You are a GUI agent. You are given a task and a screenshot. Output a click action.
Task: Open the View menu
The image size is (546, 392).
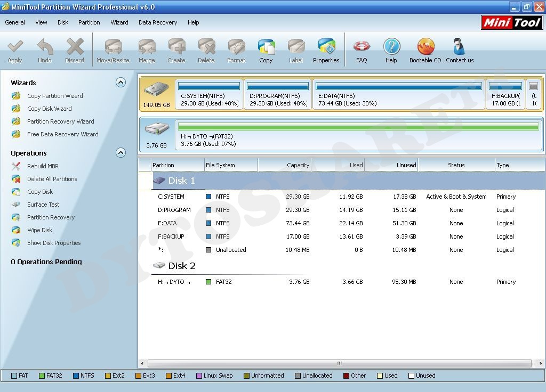click(x=41, y=22)
